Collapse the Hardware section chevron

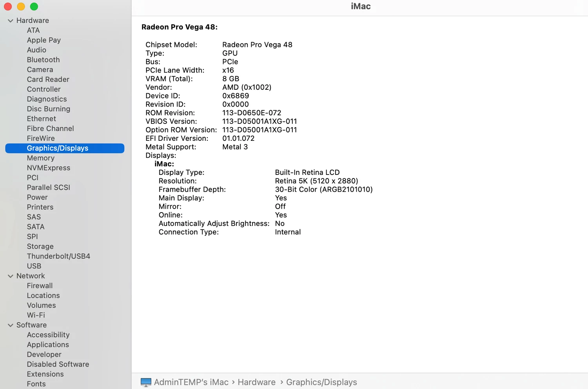(11, 21)
